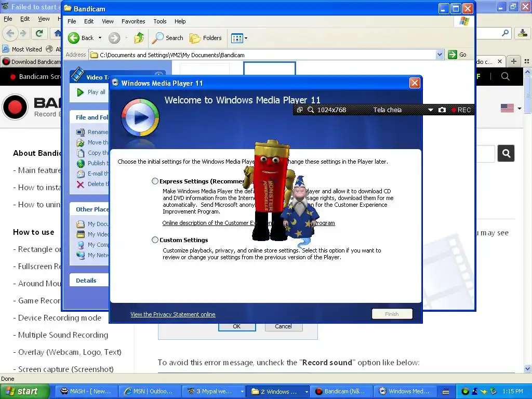Open the Help menu in Explorer
Viewport: 532px width, 399px height.
[x=180, y=21]
